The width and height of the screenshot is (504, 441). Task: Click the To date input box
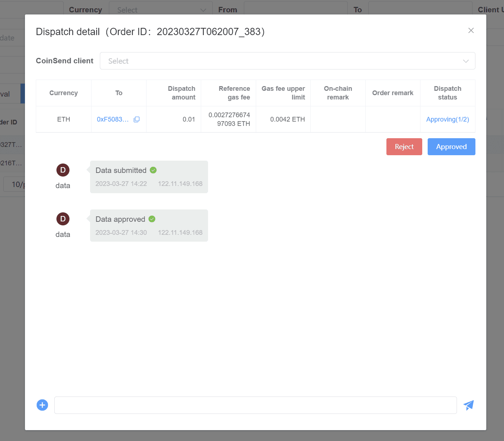pyautogui.click(x=420, y=8)
